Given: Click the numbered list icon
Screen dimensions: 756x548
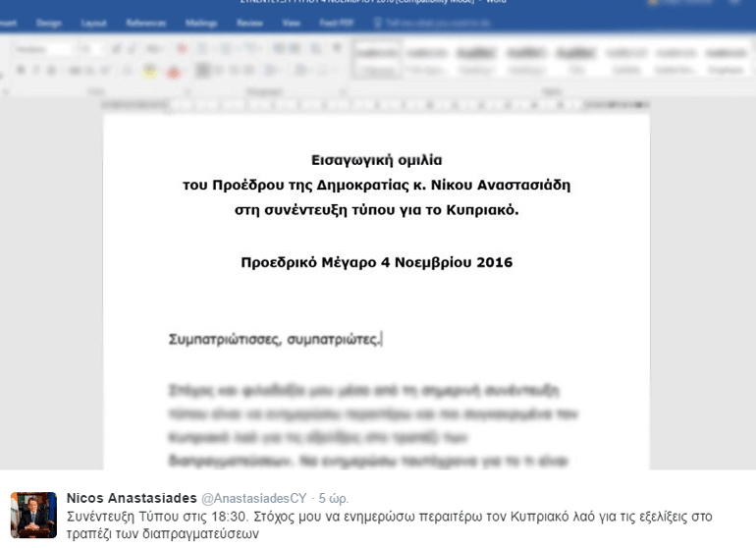Looking at the screenshot, I should pyautogui.click(x=226, y=48).
